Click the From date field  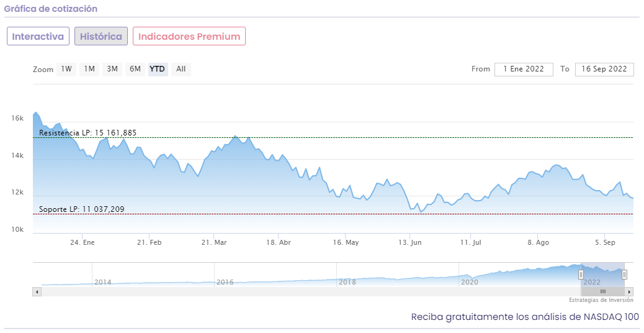coord(523,69)
